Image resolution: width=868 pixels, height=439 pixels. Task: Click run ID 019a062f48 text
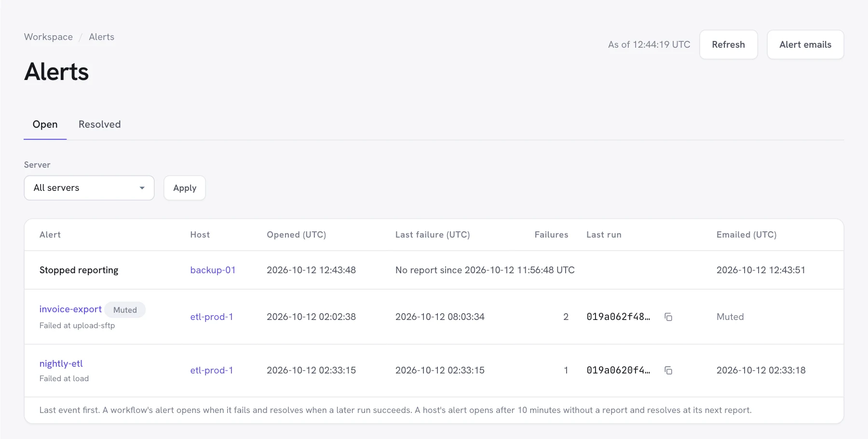618,317
